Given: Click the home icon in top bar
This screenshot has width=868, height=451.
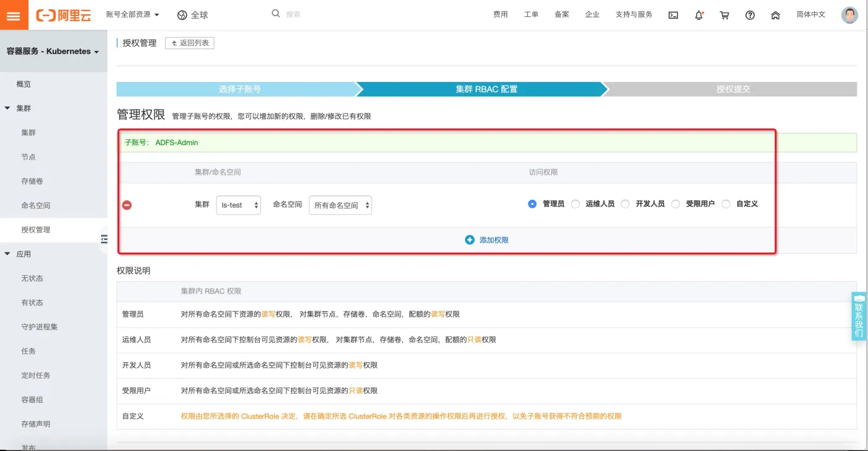Looking at the screenshot, I should point(775,15).
